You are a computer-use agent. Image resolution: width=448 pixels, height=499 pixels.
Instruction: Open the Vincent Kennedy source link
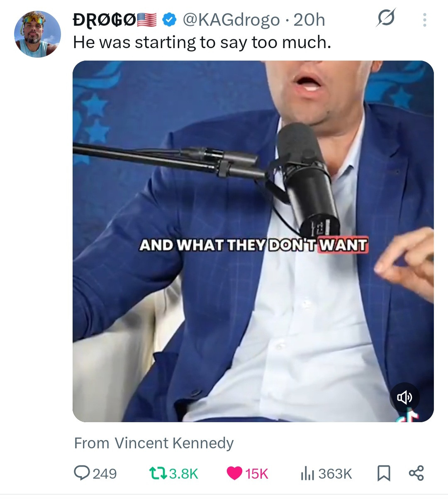pos(153,443)
